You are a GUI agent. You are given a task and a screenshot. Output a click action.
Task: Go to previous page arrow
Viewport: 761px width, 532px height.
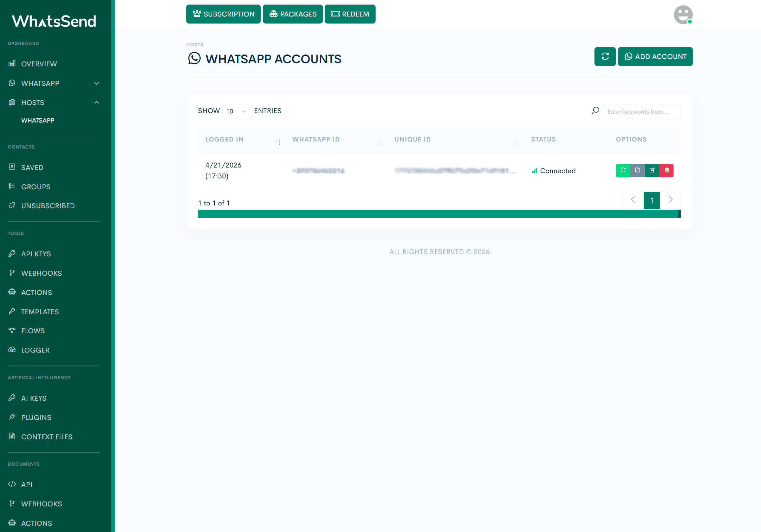click(633, 200)
